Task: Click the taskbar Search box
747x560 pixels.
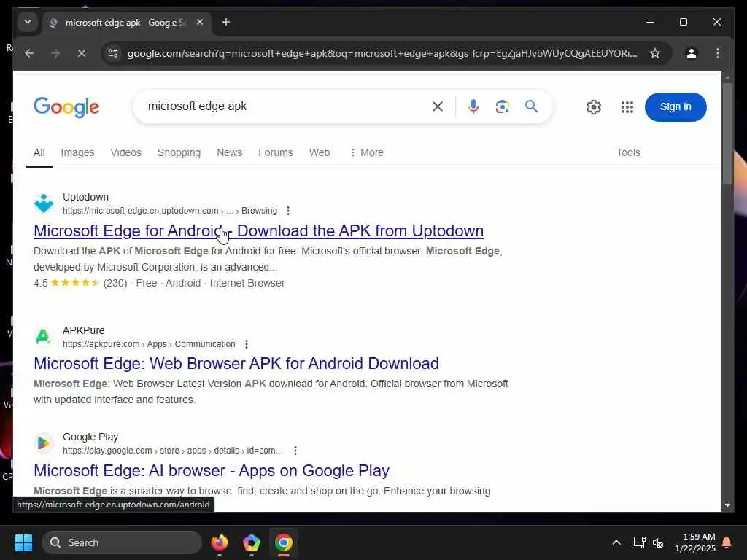Action: pos(122,542)
